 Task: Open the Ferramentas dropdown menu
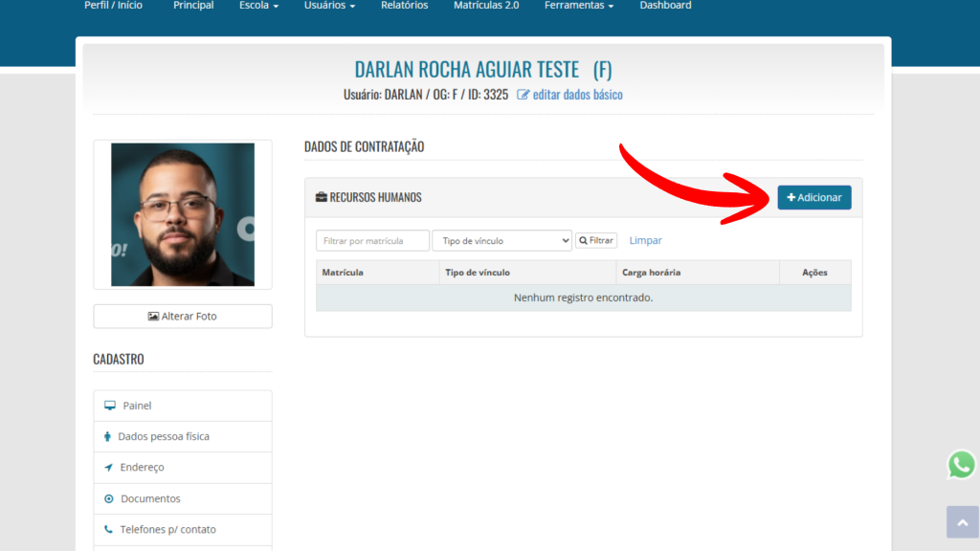click(579, 6)
